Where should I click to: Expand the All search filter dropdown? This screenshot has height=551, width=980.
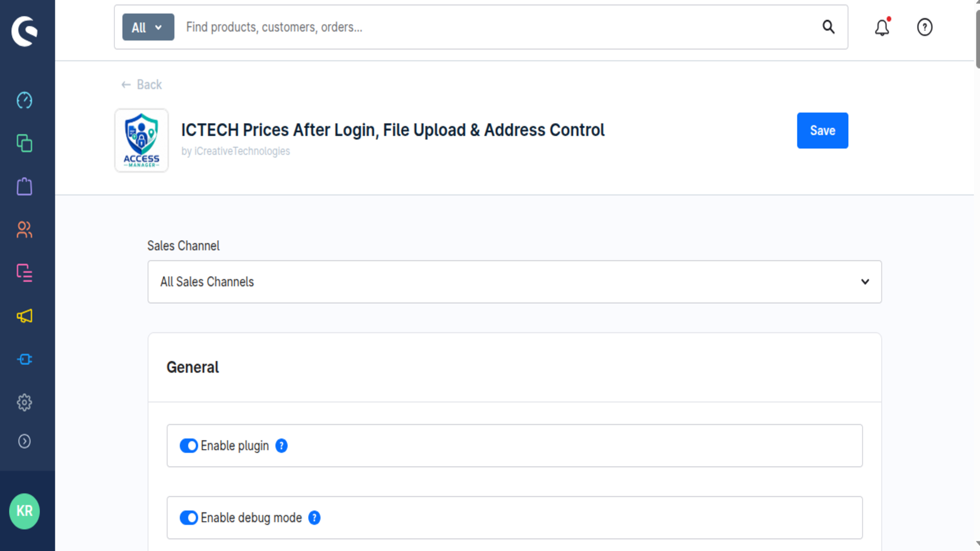point(148,27)
